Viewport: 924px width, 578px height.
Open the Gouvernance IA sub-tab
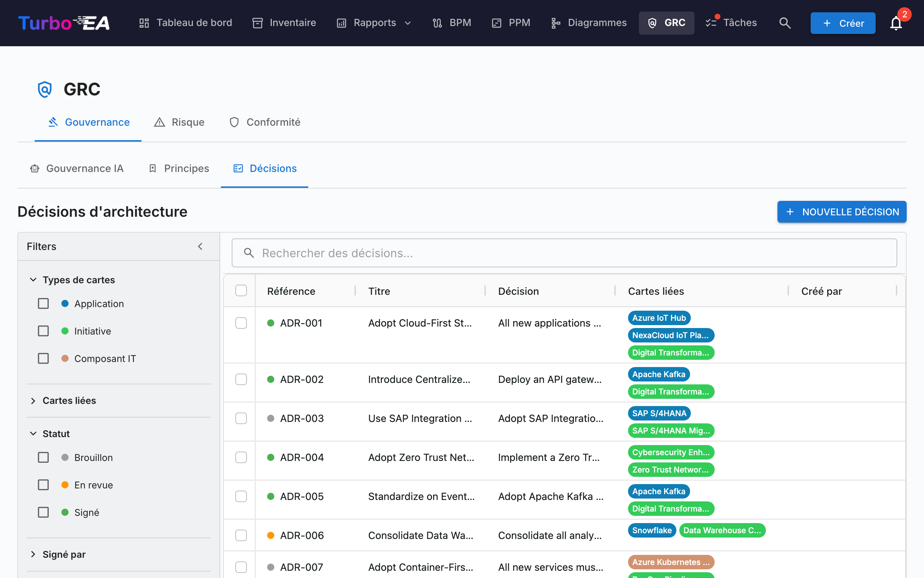tap(77, 169)
